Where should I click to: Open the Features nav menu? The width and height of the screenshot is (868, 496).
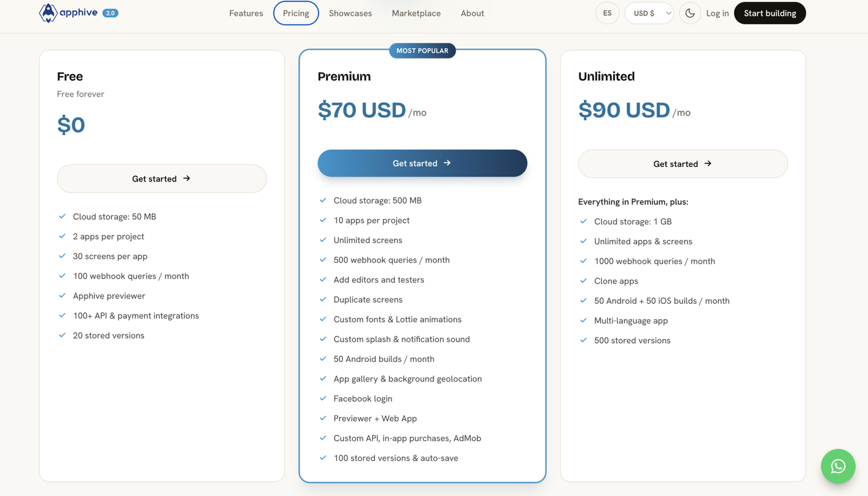tap(246, 13)
